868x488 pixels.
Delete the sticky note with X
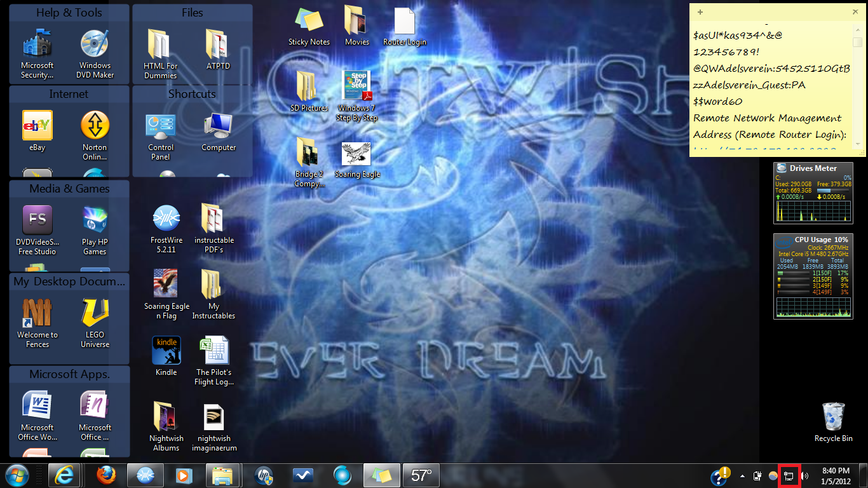855,12
